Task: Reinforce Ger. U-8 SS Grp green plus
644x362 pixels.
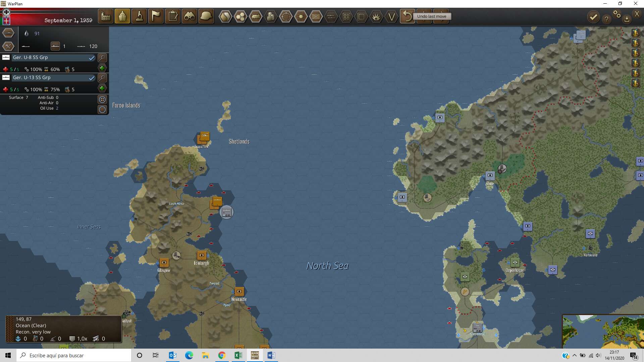Action: click(x=102, y=68)
